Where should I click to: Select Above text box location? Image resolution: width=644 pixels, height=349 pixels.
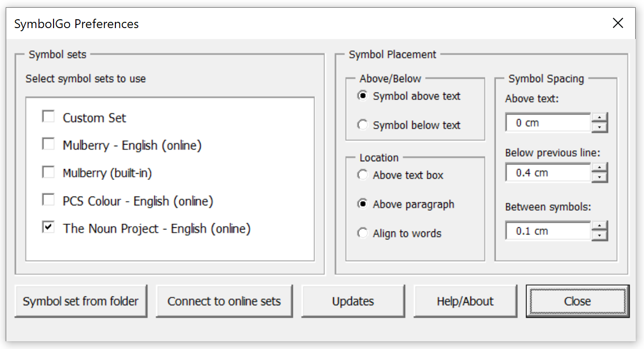click(363, 175)
